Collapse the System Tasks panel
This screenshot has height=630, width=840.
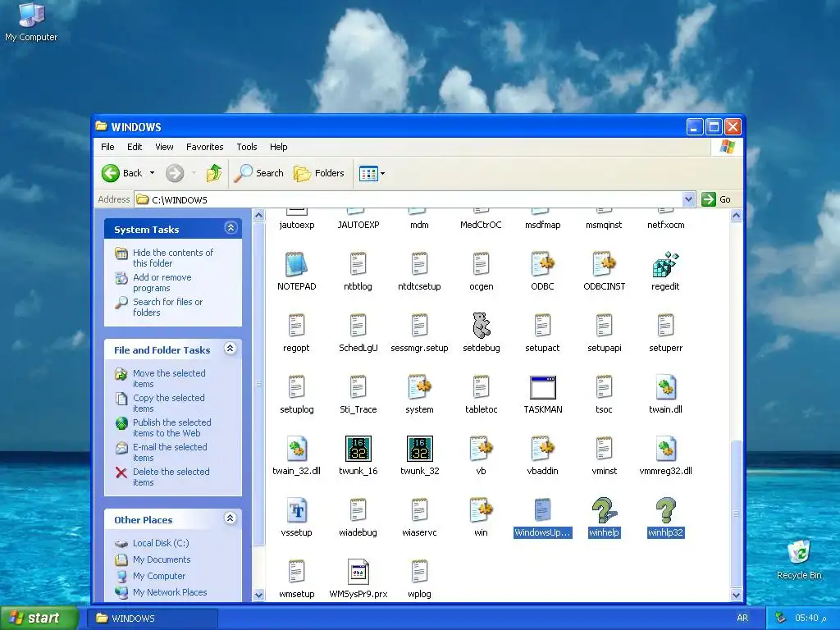click(x=231, y=228)
